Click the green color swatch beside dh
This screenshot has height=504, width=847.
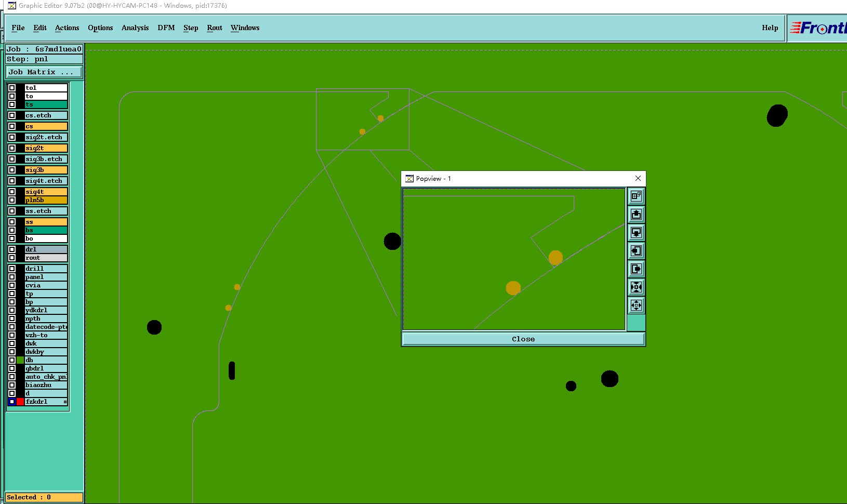20,360
